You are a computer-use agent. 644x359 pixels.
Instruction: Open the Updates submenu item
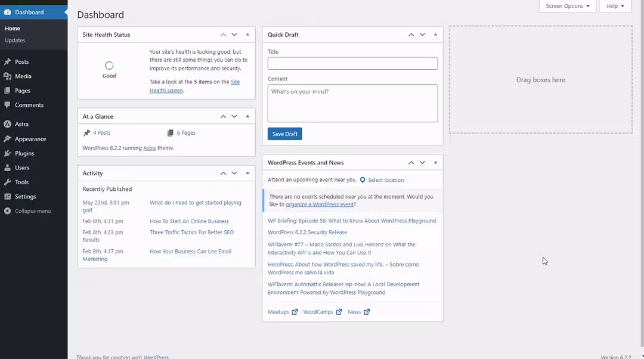coord(15,41)
